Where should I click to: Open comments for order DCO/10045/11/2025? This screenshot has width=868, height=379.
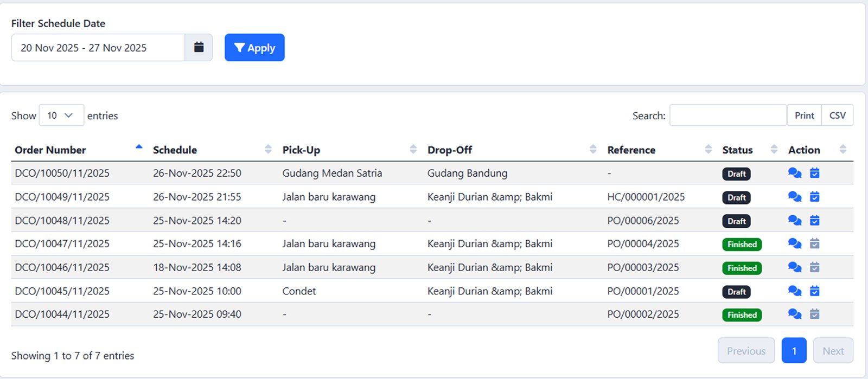(794, 291)
